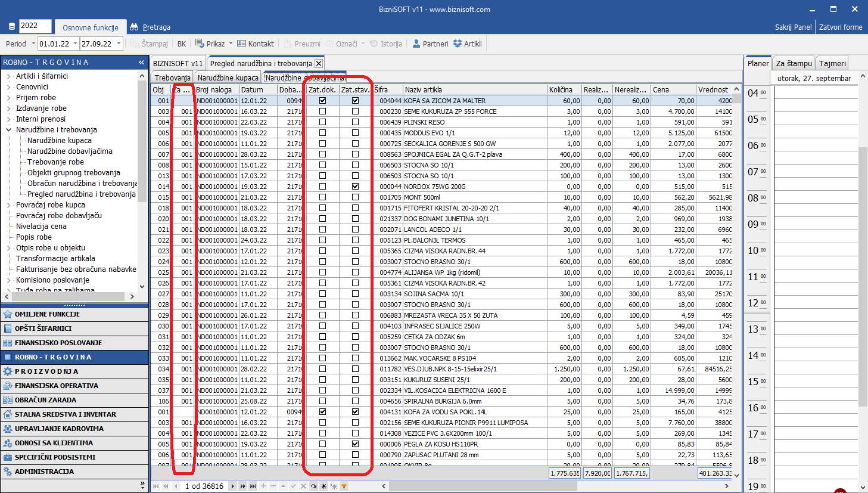Collapse the ROBNO - TRGOVINA side panel
The height and width of the screenshot is (493, 868).
(141, 62)
